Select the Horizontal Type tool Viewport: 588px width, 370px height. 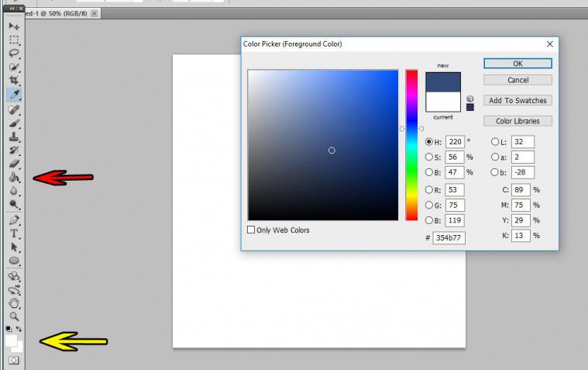14,233
